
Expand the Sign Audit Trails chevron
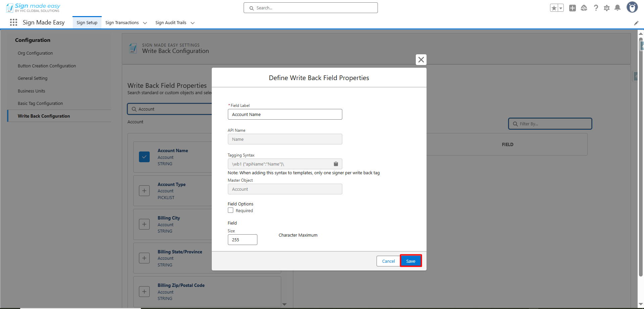coord(193,23)
